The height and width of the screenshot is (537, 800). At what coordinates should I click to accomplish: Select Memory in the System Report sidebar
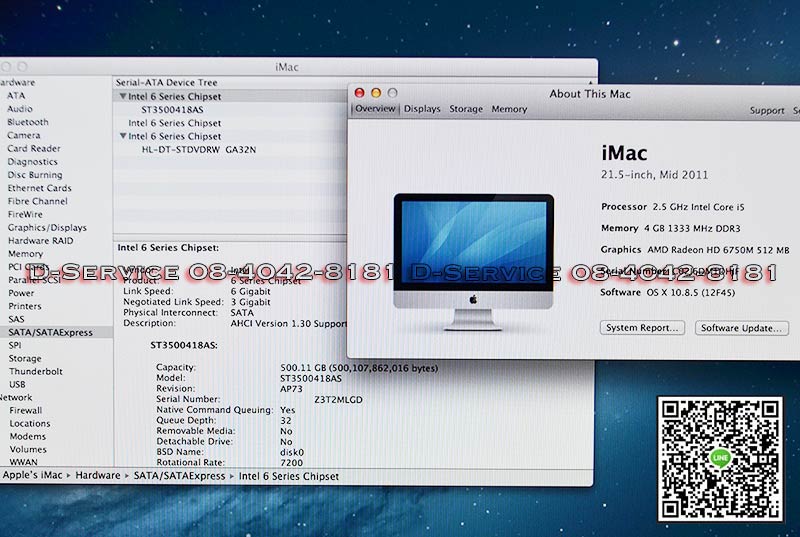pyautogui.click(x=26, y=254)
